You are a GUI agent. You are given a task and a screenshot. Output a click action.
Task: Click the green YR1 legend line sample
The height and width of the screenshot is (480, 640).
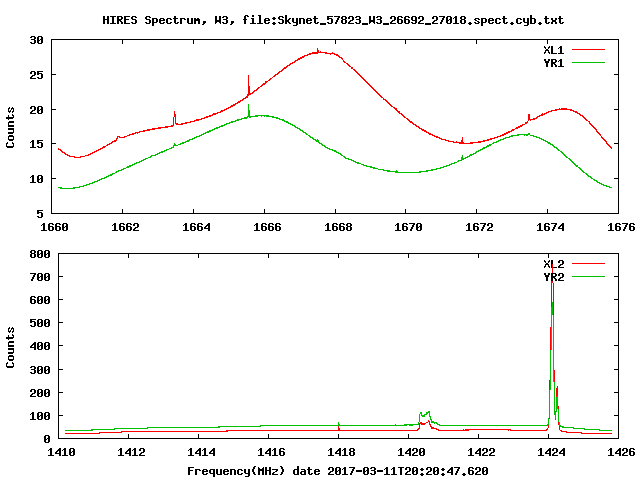(x=588, y=62)
